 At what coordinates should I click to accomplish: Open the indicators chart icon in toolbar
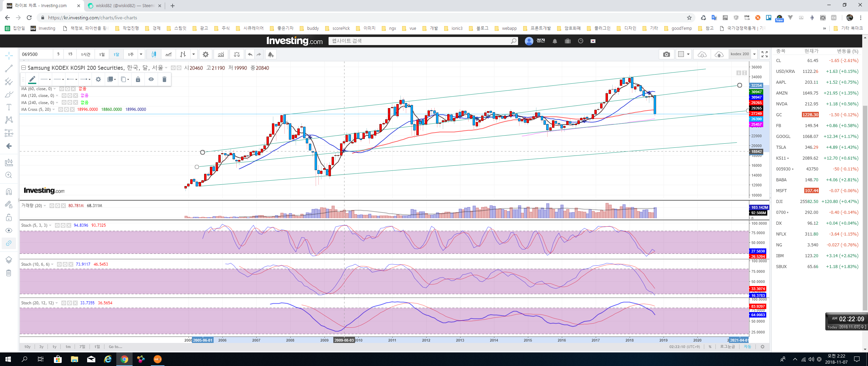(x=221, y=54)
